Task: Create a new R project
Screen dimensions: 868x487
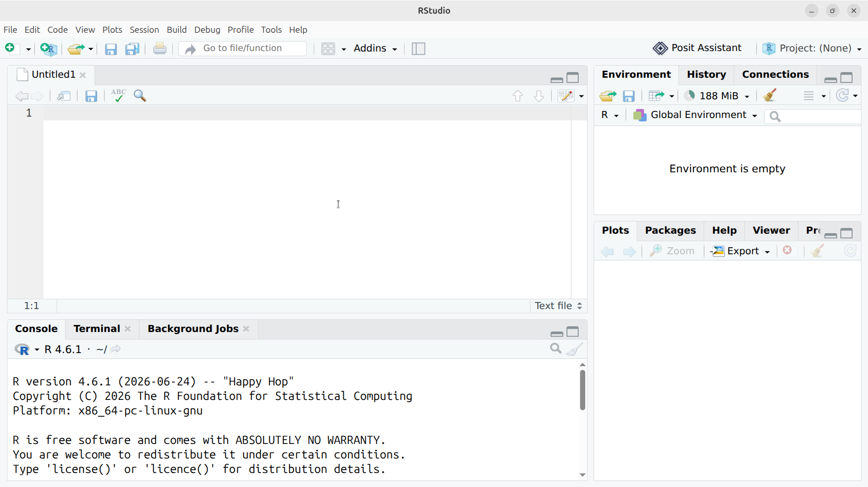Action: pyautogui.click(x=48, y=49)
